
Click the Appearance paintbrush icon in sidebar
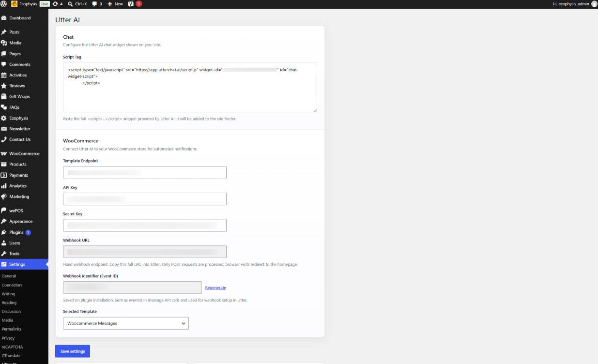tap(4, 221)
